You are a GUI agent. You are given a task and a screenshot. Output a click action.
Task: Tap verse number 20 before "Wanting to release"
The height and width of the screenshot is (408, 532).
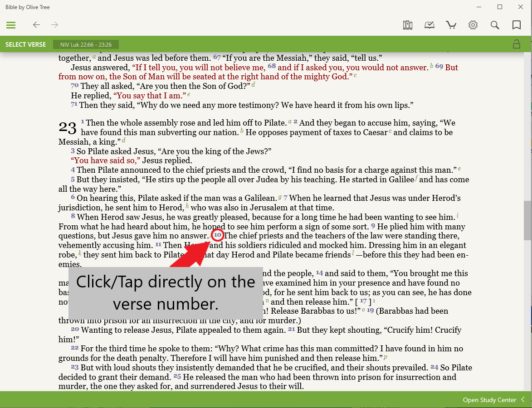[x=75, y=329]
